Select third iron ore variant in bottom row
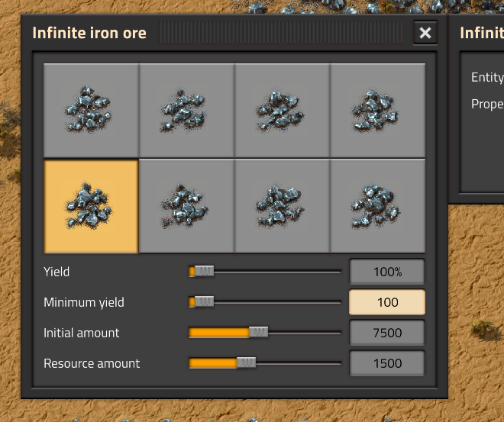Viewport: 504px width, 422px height. tap(283, 206)
